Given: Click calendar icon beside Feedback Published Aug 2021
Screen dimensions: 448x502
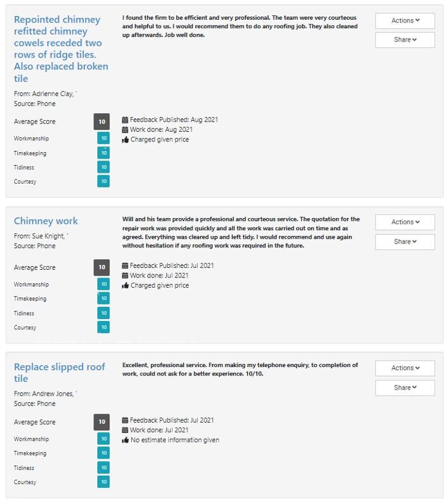Looking at the screenshot, I should [x=125, y=120].
